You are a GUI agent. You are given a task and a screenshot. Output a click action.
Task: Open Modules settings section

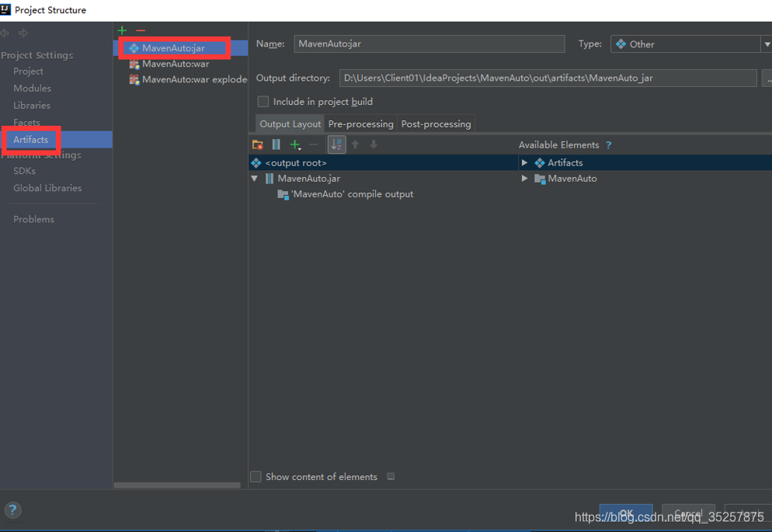click(32, 89)
